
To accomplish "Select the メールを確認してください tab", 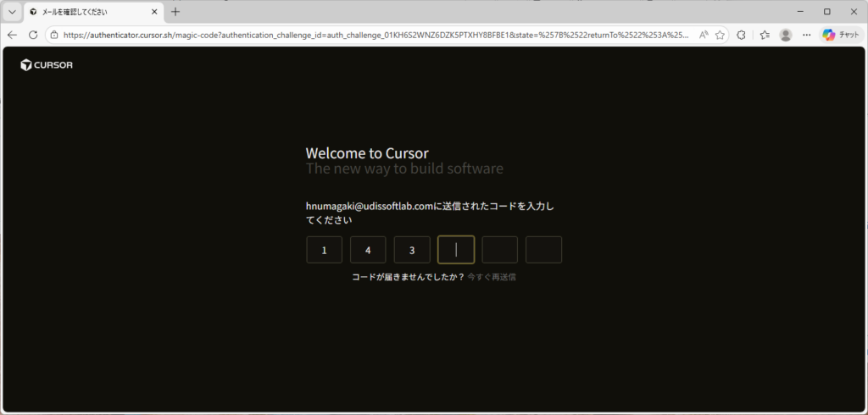I will (85, 12).
